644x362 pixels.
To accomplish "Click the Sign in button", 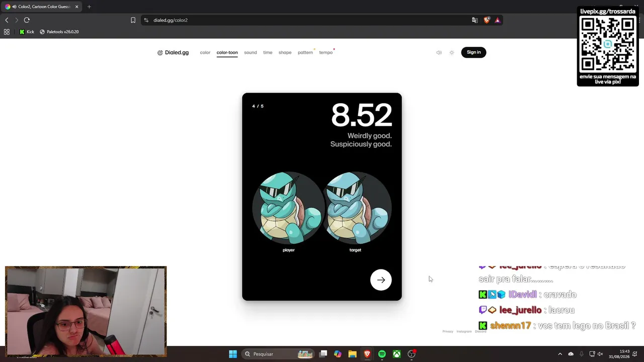I will pyautogui.click(x=473, y=52).
